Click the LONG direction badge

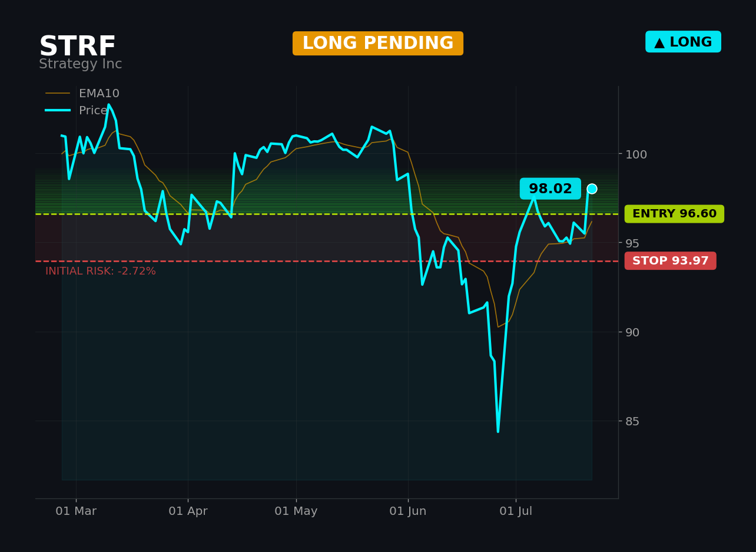point(683,42)
